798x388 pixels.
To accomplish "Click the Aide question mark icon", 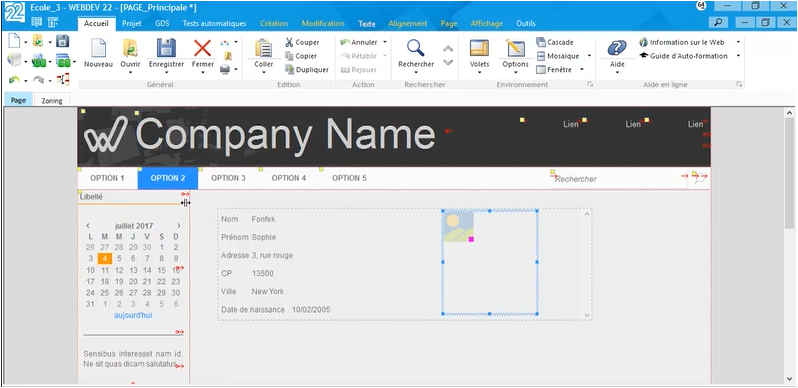I will 617,48.
